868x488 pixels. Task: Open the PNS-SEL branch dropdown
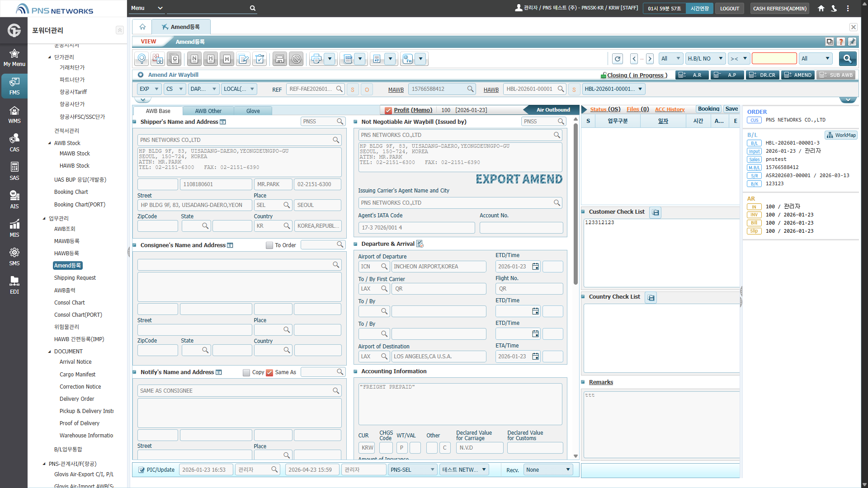pyautogui.click(x=413, y=470)
